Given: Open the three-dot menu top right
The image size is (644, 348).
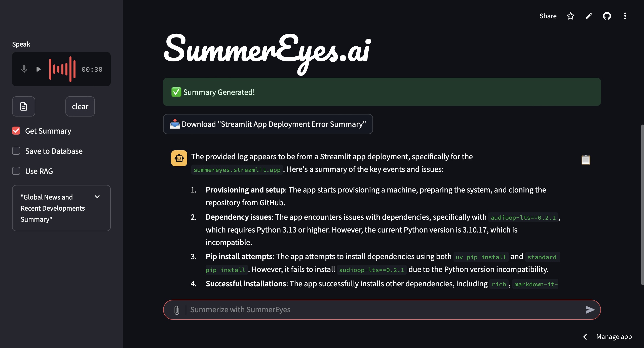Looking at the screenshot, I should [x=625, y=16].
